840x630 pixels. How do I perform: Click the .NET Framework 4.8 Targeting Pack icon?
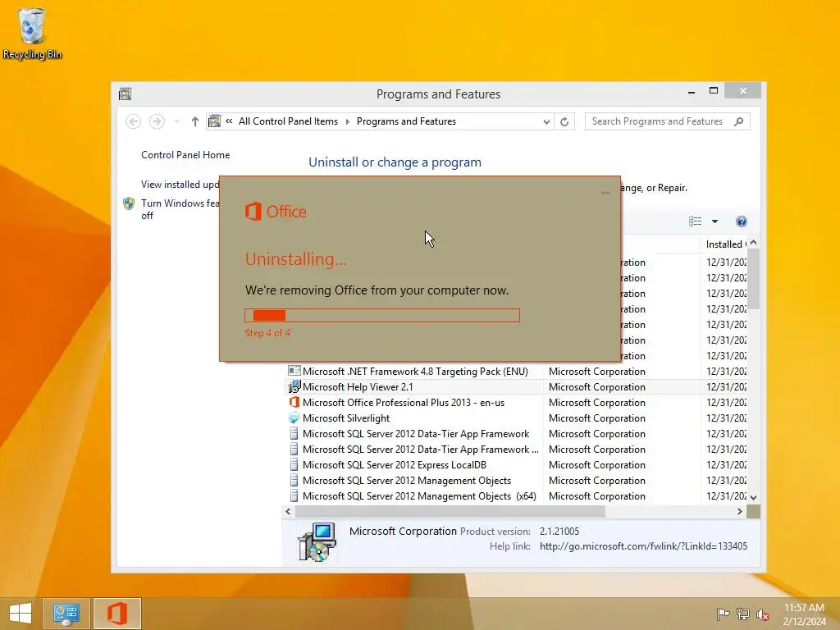[294, 372]
